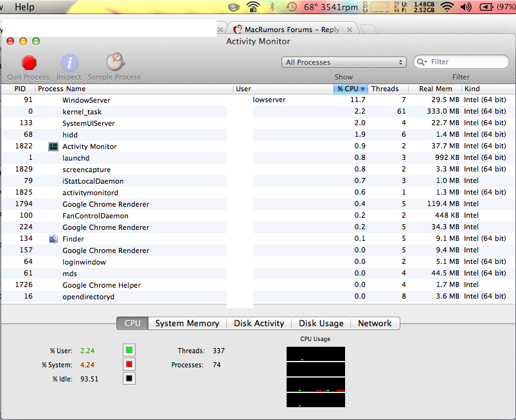The width and height of the screenshot is (516, 420).
Task: Select the CPU tab
Action: point(132,323)
